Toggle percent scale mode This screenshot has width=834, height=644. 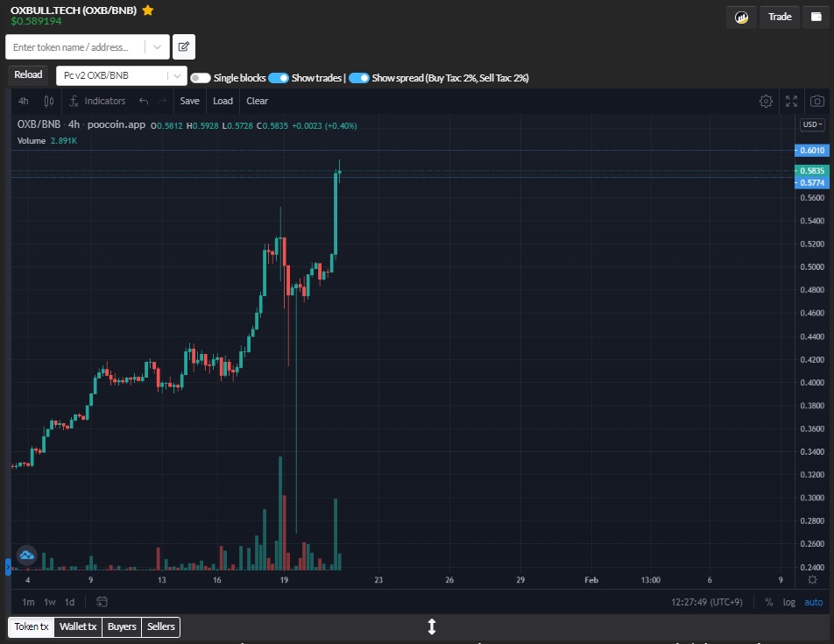768,602
